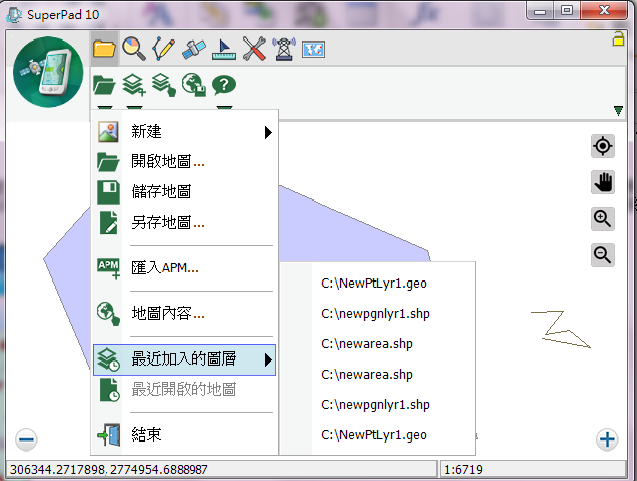Image resolution: width=637 pixels, height=481 pixels.
Task: Click the 1:6719 scale field
Action: click(x=533, y=469)
